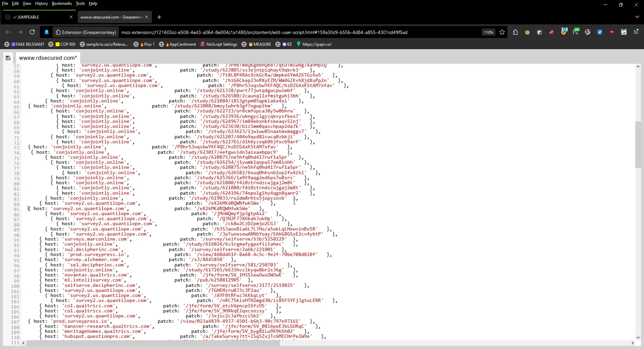Reload the current page
644x349 pixels.
tap(32, 32)
